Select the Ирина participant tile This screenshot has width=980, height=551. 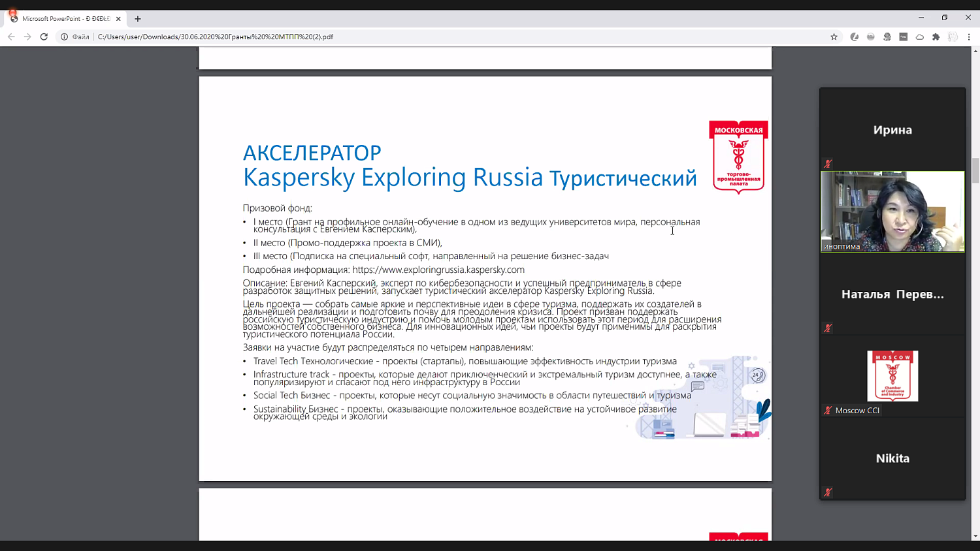892,129
